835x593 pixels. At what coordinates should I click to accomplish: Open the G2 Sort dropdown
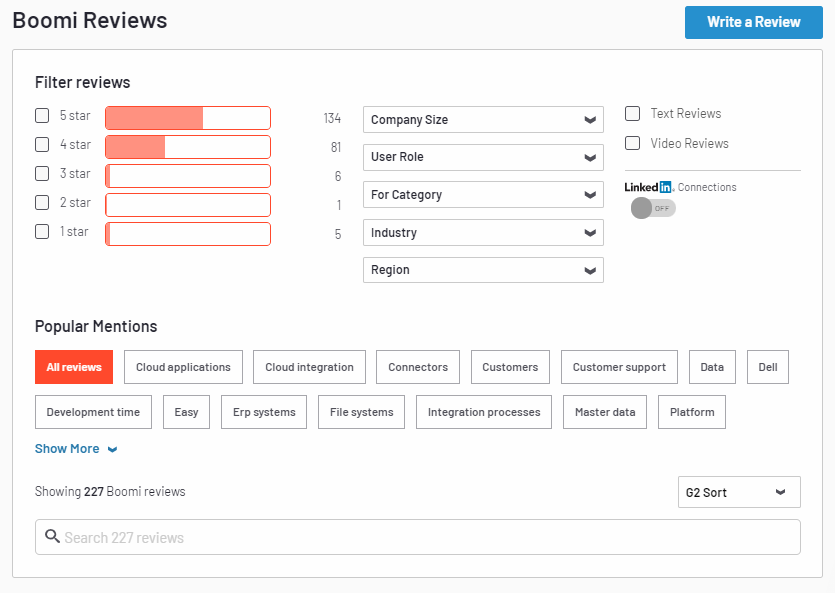pos(739,492)
